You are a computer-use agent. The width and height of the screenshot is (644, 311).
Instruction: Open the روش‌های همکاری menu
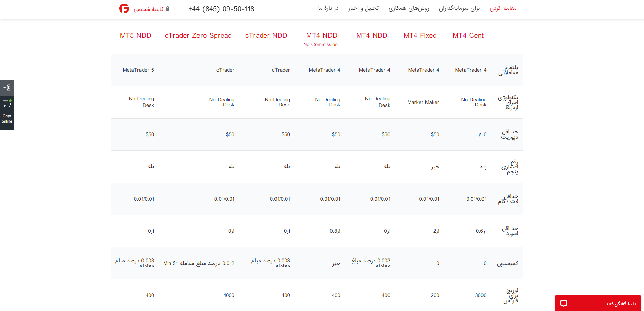click(409, 8)
